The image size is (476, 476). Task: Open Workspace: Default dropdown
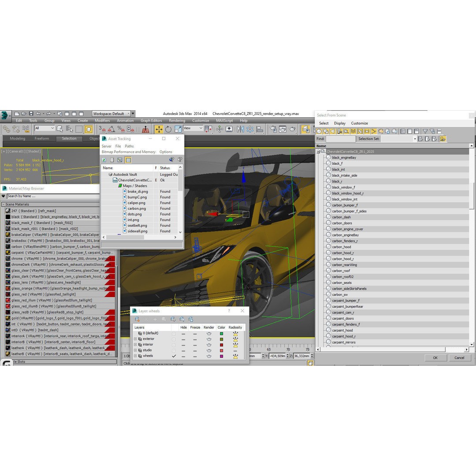click(112, 114)
